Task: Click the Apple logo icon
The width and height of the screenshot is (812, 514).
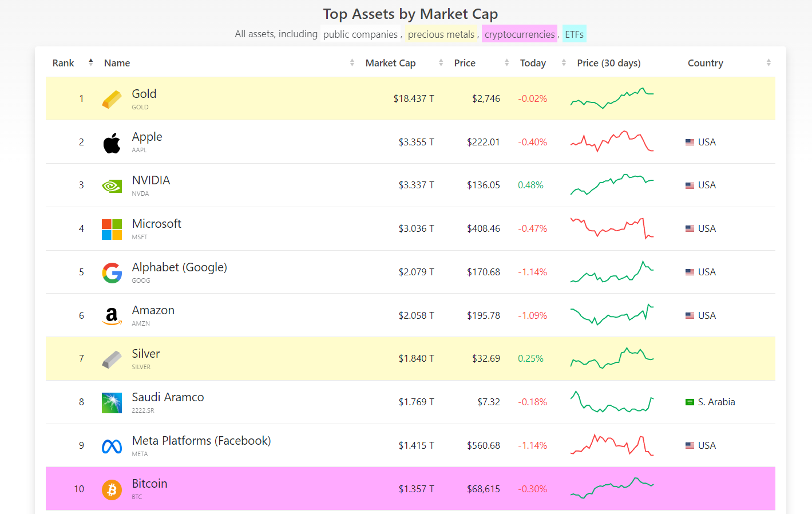Action: (x=112, y=143)
